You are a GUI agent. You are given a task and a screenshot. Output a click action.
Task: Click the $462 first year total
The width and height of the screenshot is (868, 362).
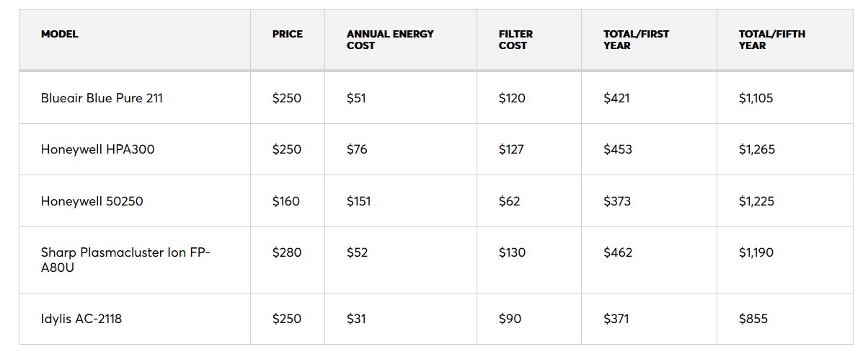click(x=619, y=252)
